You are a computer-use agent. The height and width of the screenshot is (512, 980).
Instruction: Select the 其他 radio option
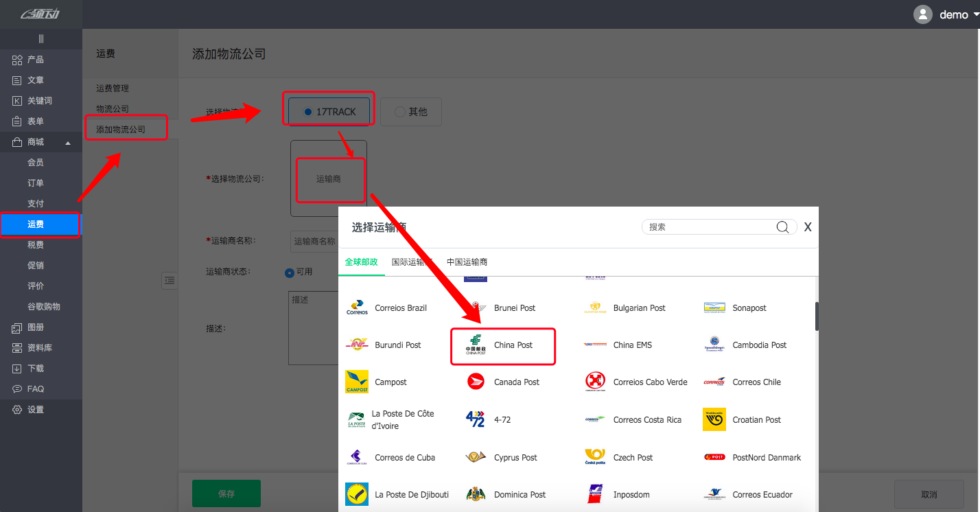point(400,112)
